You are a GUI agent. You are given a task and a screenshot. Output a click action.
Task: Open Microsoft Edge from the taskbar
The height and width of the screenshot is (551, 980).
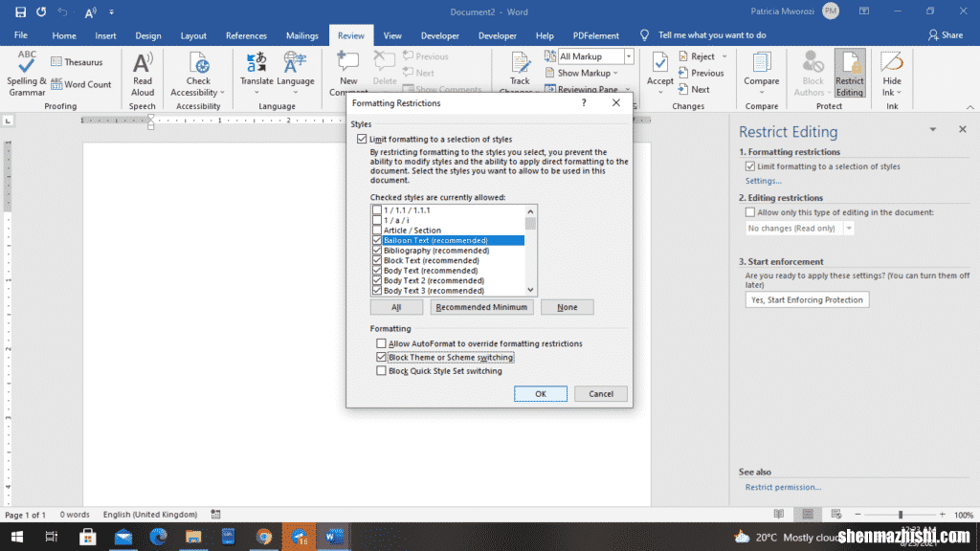(158, 537)
